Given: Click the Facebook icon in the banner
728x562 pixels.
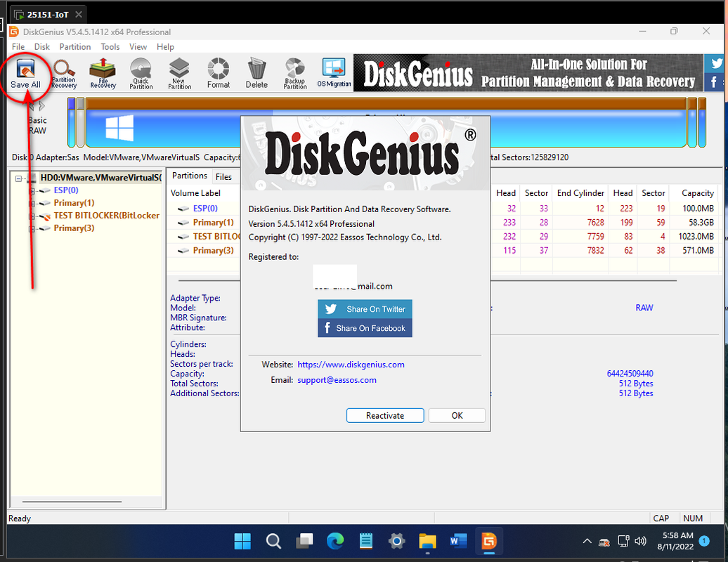Looking at the screenshot, I should [x=714, y=82].
